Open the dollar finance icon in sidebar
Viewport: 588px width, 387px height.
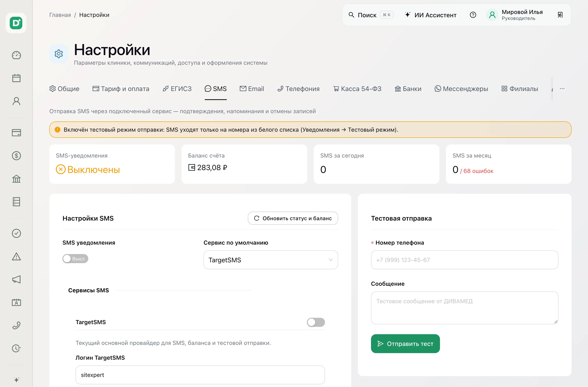tap(16, 156)
